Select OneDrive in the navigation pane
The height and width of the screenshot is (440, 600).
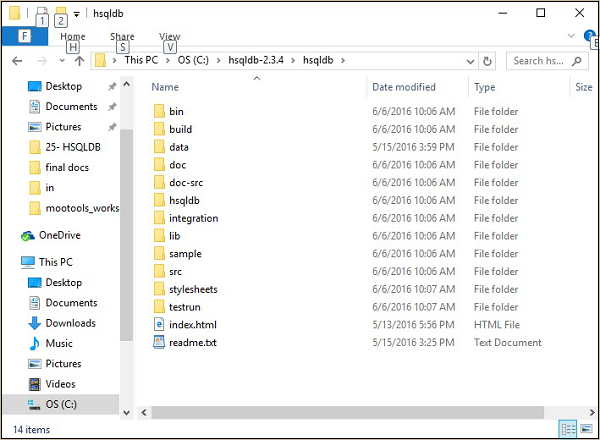point(60,235)
